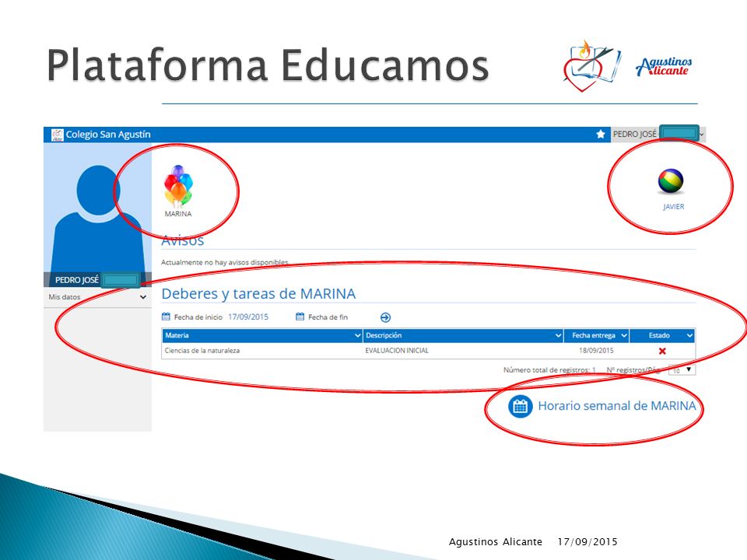Click the Colegio San Agustín title
The image size is (747, 560).
(x=108, y=135)
